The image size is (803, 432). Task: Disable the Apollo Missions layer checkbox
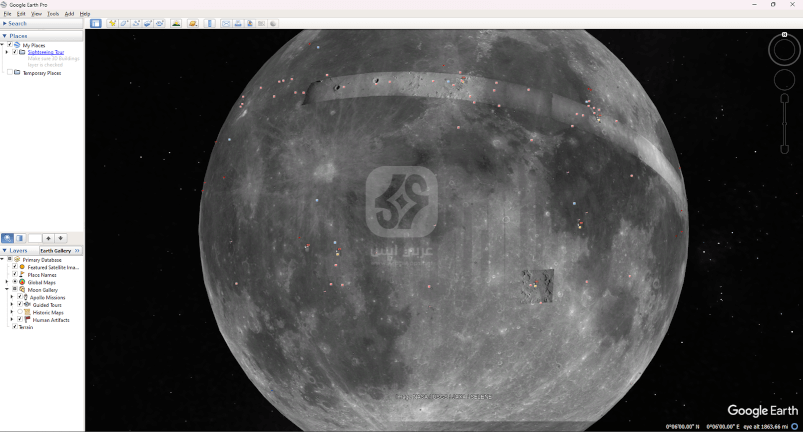[20, 297]
